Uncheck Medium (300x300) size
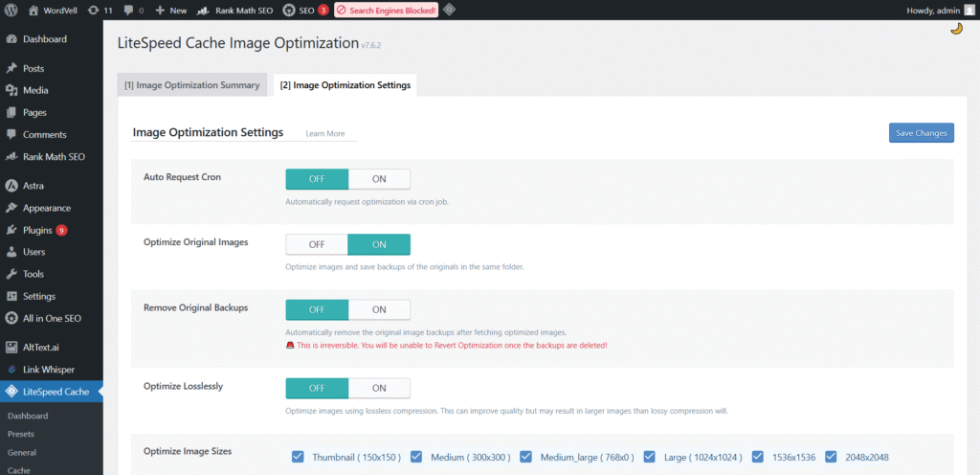Screen dimensions: 980x475 tap(415, 457)
